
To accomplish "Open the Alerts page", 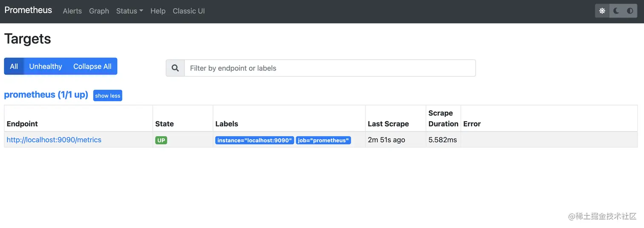I will (x=72, y=11).
